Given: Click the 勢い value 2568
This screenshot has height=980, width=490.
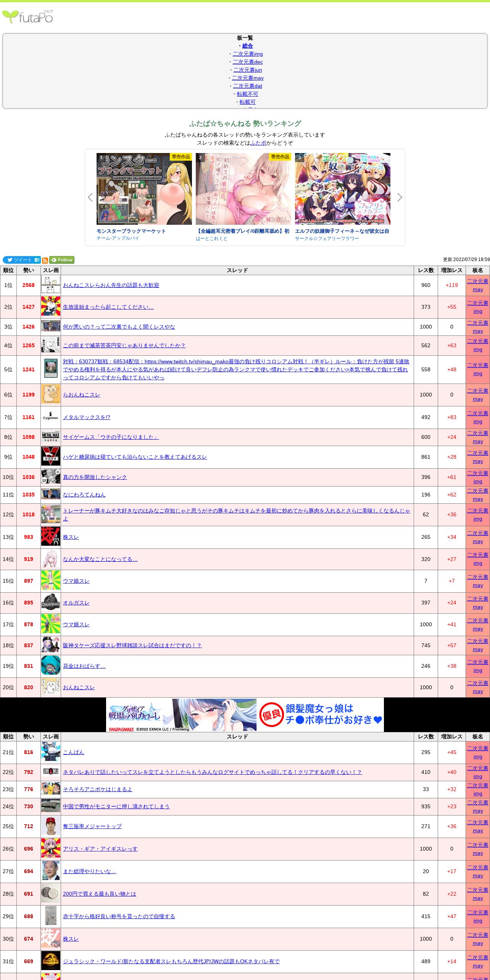Looking at the screenshot, I should point(29,285).
